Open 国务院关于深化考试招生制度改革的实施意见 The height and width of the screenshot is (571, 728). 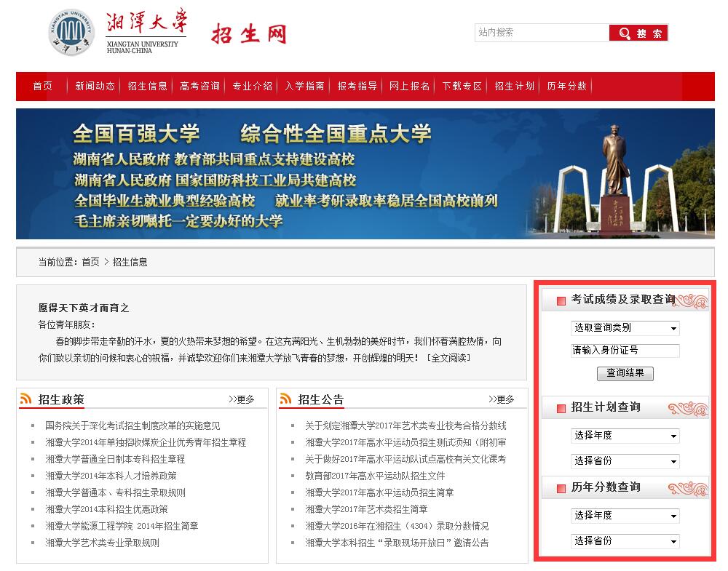[132, 426]
